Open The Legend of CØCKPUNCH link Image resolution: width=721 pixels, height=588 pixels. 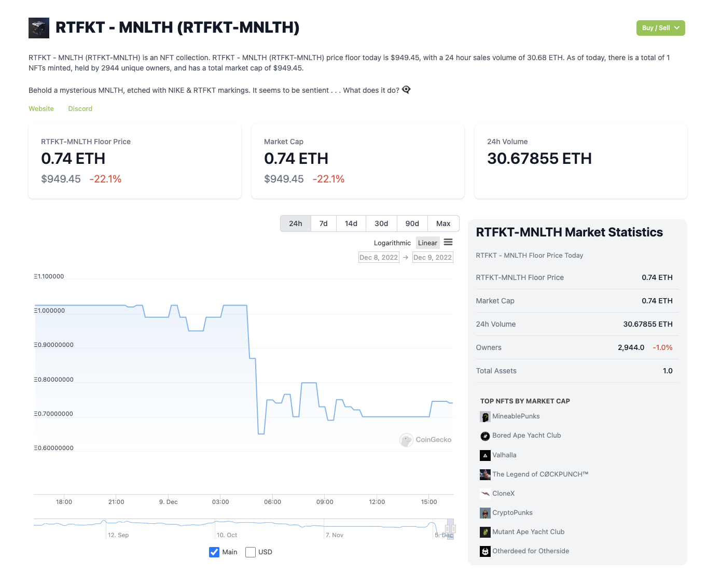pyautogui.click(x=540, y=474)
